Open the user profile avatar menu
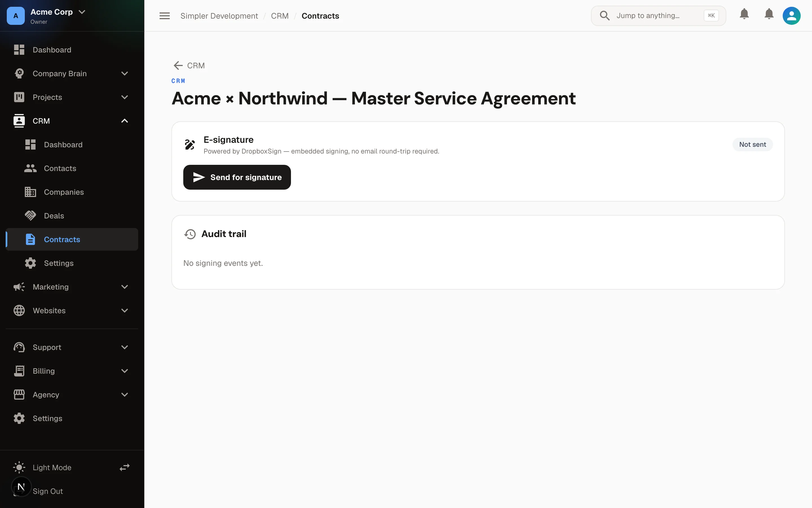 [791, 16]
